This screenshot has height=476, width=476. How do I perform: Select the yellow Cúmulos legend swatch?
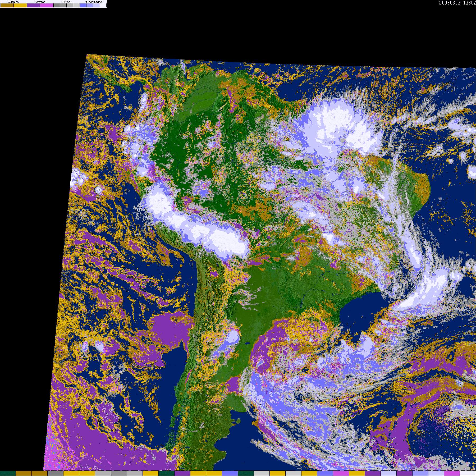[20, 5]
